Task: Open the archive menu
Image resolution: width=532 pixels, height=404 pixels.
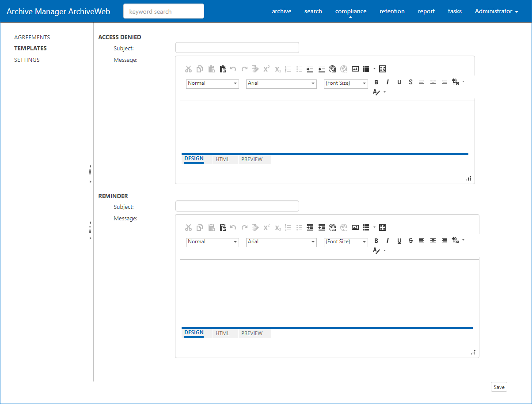Action: [281, 11]
